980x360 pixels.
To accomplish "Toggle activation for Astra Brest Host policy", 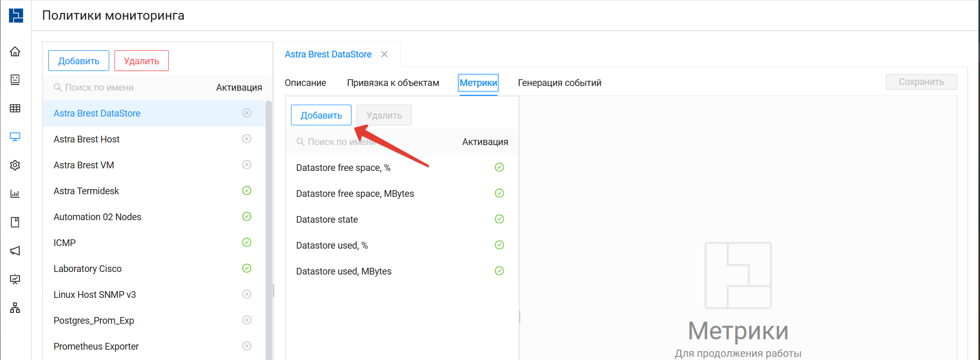I will point(247,139).
